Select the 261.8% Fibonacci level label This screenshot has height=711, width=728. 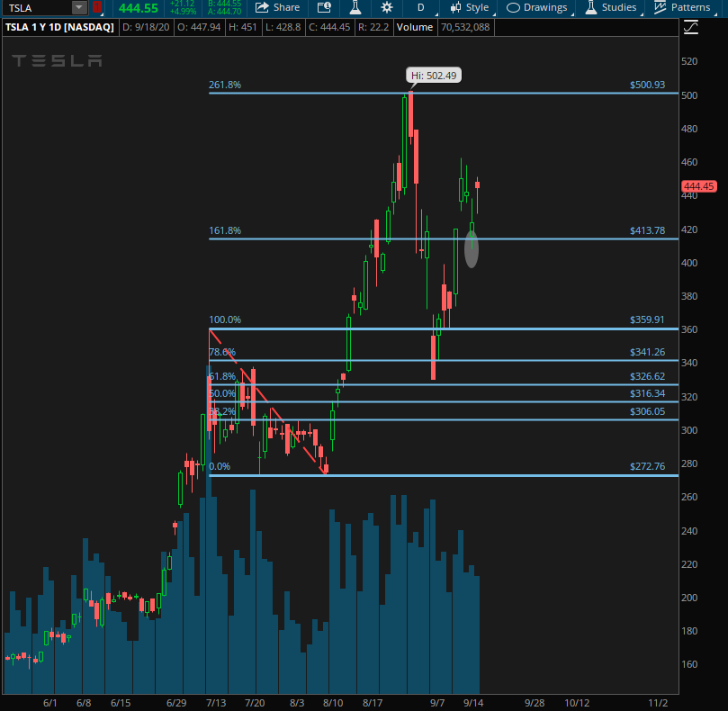pos(225,85)
